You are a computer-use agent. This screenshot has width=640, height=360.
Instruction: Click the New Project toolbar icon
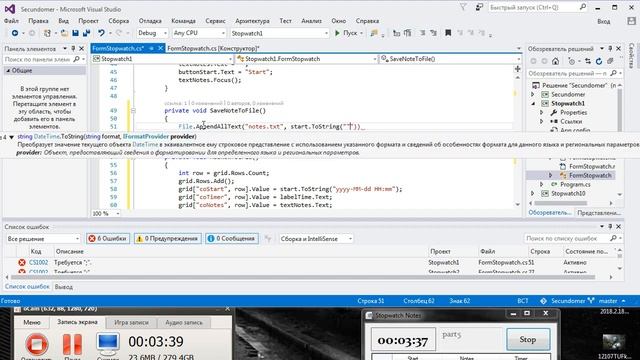click(47, 33)
